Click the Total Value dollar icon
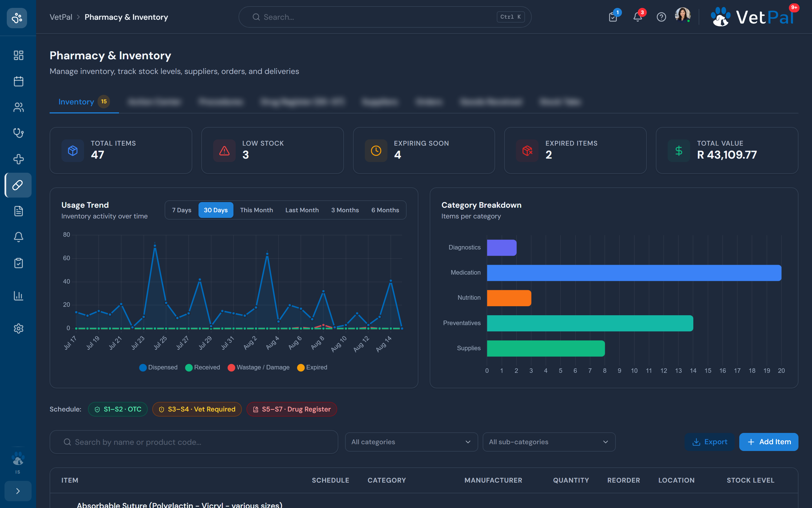812x508 pixels. pyautogui.click(x=679, y=150)
